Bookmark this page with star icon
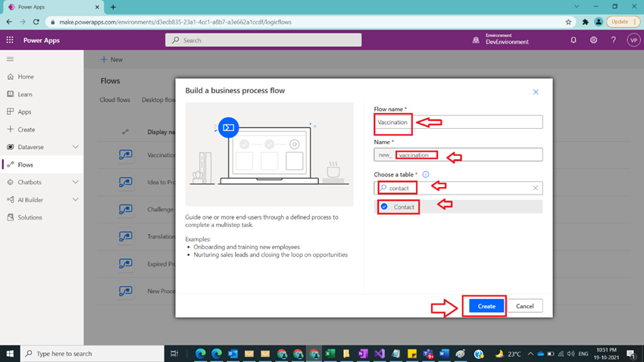This screenshot has height=362, width=644. tap(568, 22)
